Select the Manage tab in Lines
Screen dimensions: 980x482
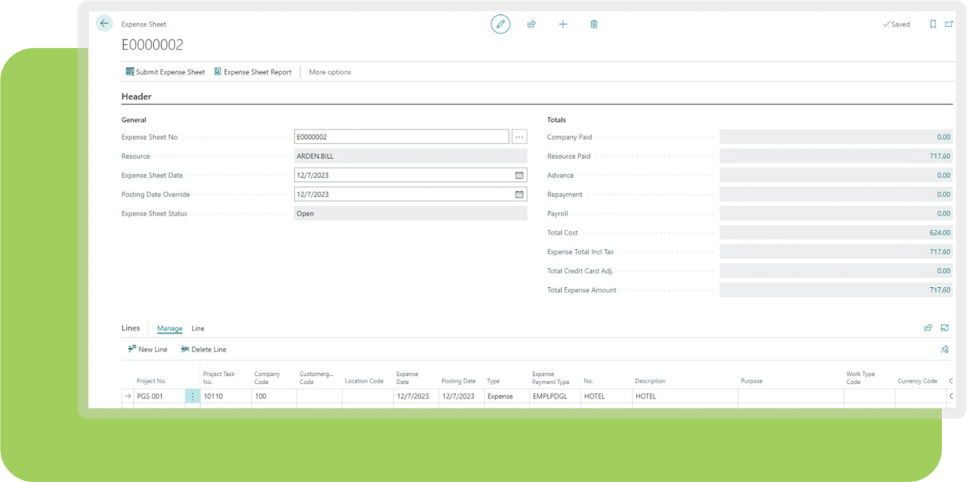170,329
